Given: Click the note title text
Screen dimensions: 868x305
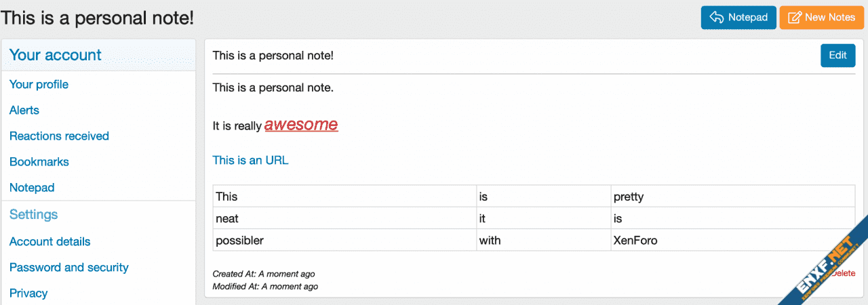Looking at the screenshot, I should [273, 56].
